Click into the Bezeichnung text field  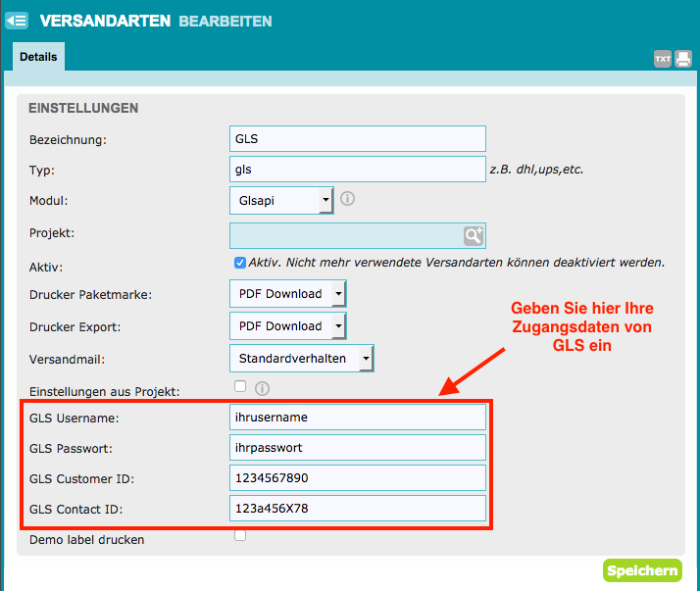pos(357,139)
